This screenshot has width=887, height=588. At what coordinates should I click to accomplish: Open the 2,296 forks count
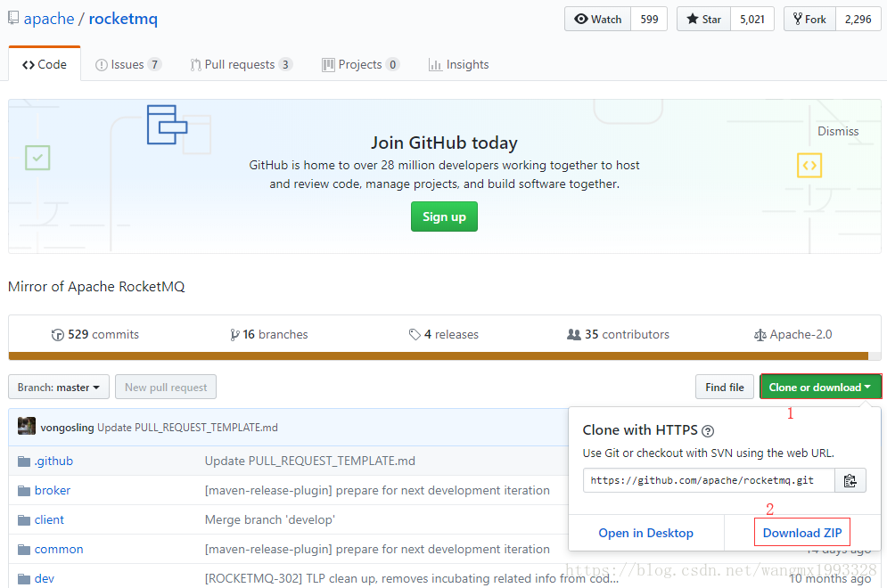858,20
